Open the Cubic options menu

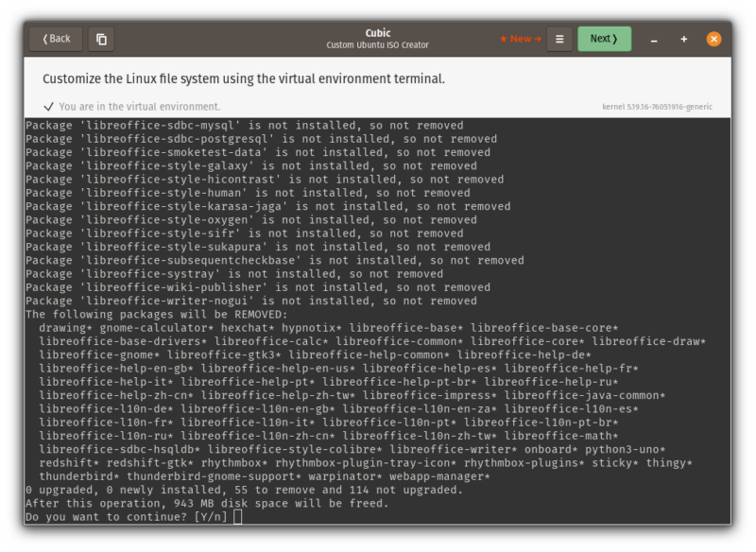(x=559, y=39)
